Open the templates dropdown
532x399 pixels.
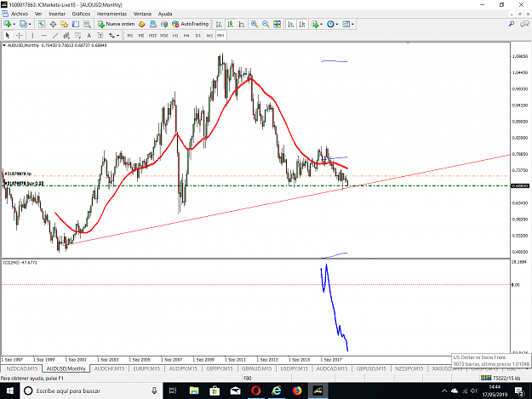348,24
